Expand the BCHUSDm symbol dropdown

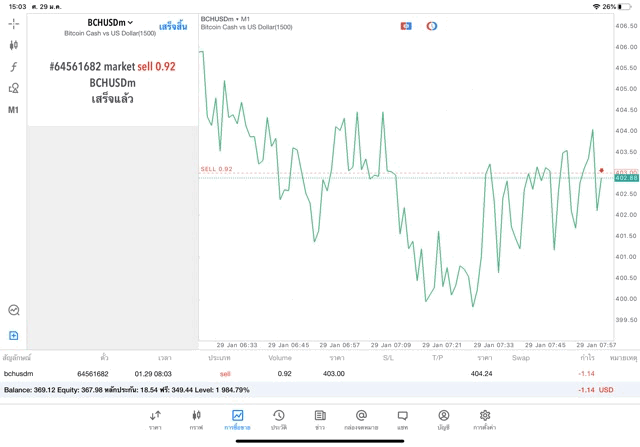tap(110, 22)
